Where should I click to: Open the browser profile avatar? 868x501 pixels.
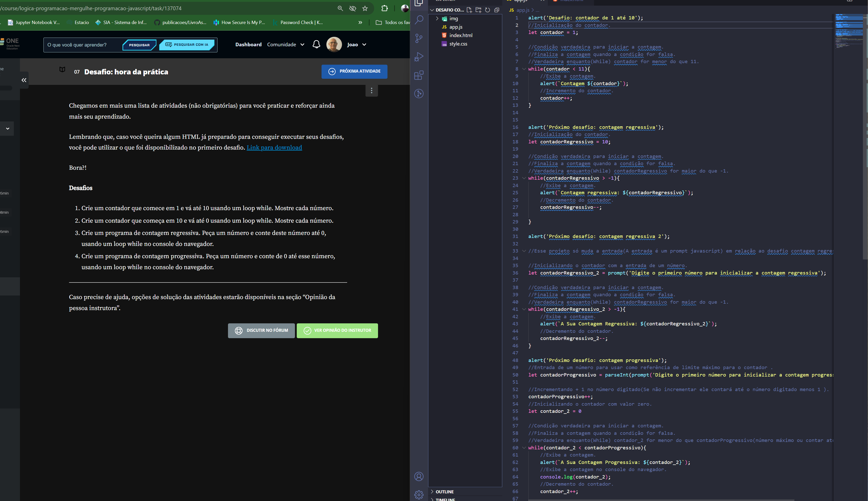click(405, 8)
